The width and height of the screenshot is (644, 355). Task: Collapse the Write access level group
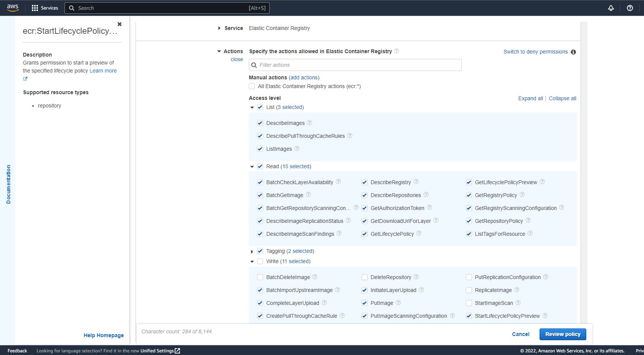pos(252,262)
